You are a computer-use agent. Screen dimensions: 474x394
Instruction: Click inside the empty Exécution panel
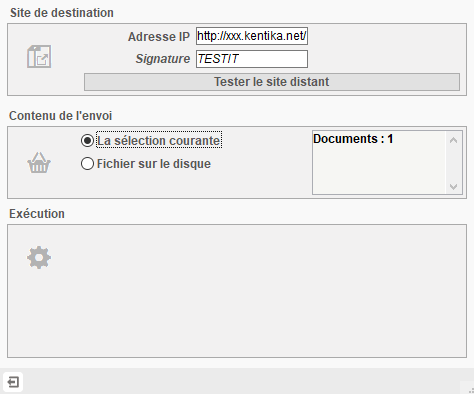(237, 291)
